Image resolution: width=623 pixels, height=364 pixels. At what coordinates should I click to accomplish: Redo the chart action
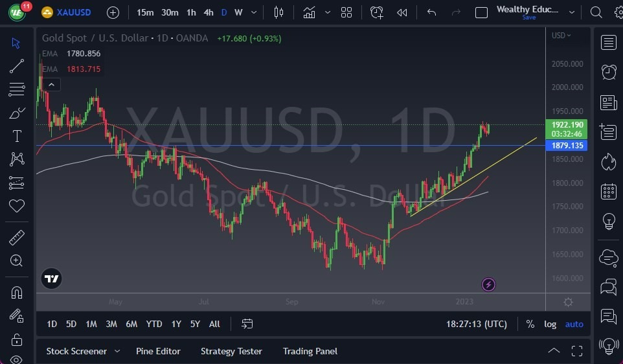click(456, 13)
